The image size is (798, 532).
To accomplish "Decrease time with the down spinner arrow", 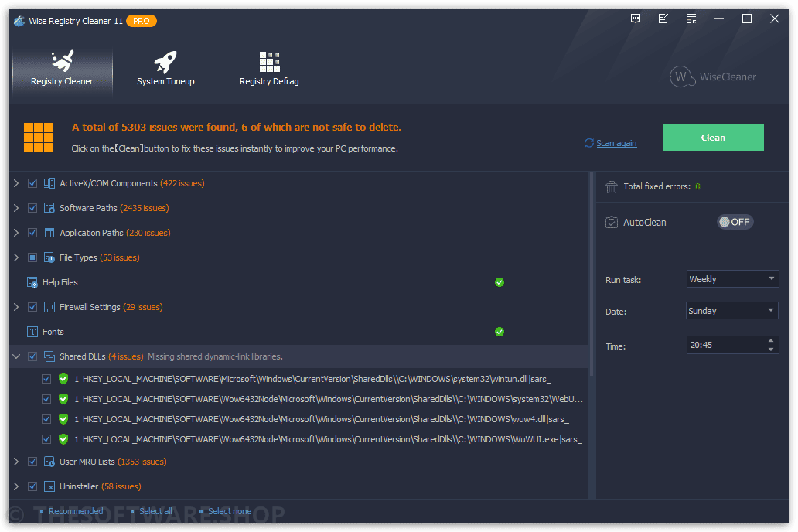I will coord(771,350).
